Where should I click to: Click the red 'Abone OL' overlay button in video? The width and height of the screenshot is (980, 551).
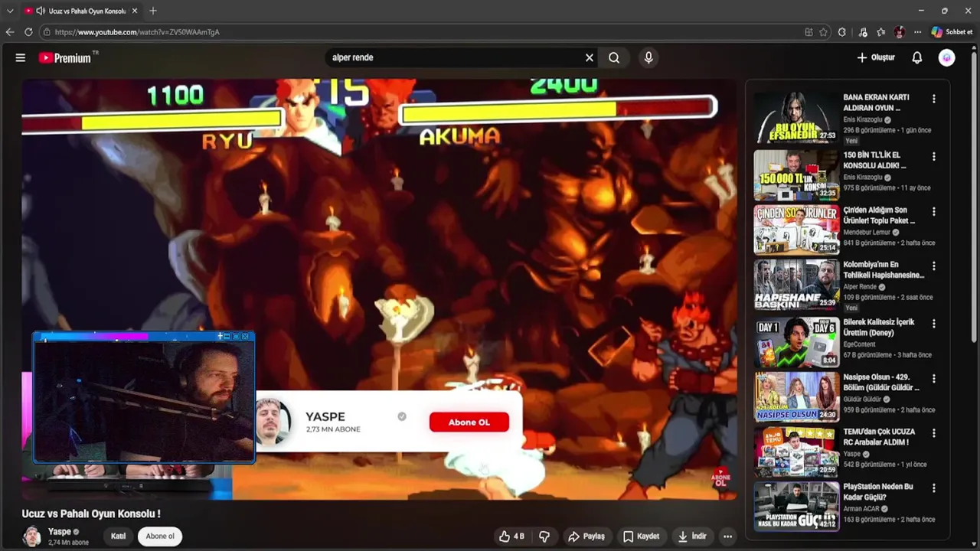(469, 422)
